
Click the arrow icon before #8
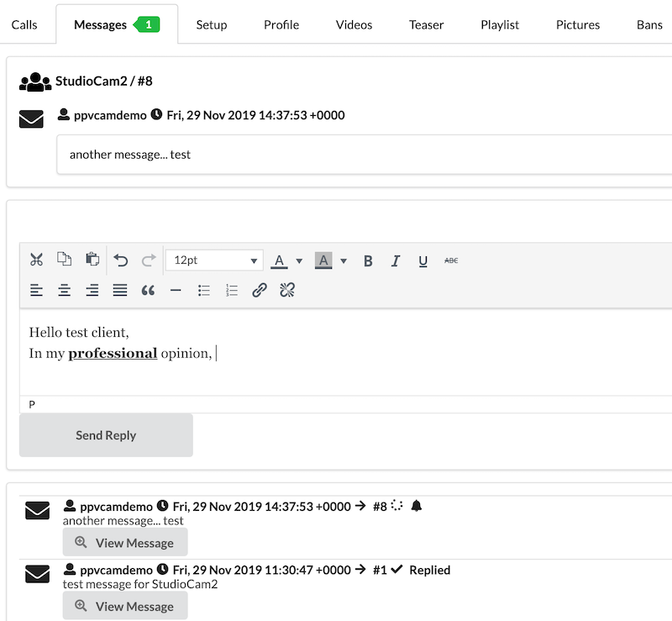point(360,506)
